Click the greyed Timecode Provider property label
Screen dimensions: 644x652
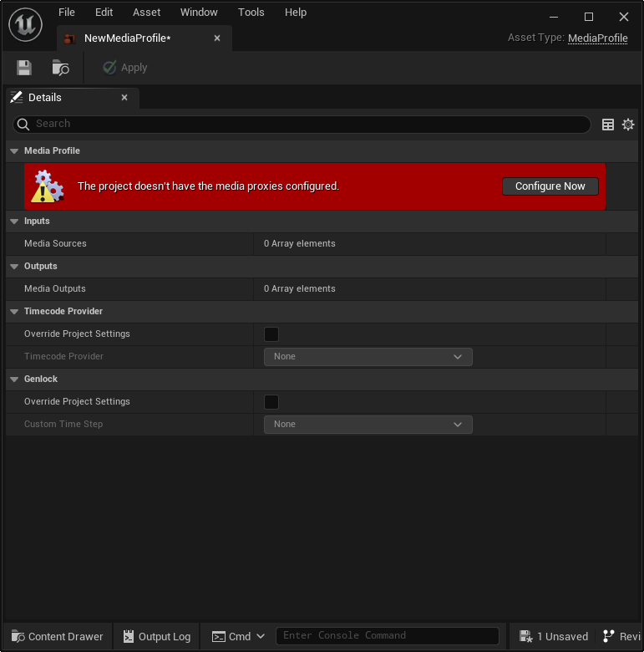63,356
